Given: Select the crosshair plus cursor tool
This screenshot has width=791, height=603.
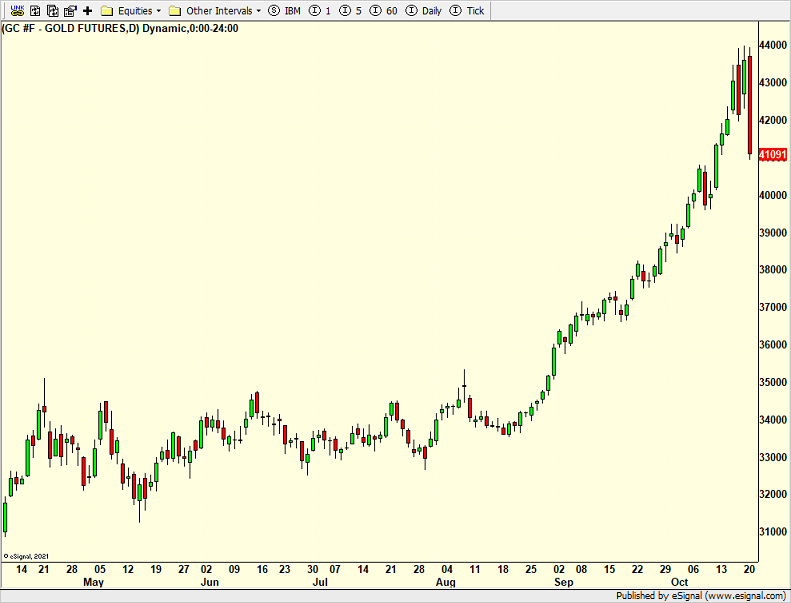Looking at the screenshot, I should pyautogui.click(x=87, y=10).
